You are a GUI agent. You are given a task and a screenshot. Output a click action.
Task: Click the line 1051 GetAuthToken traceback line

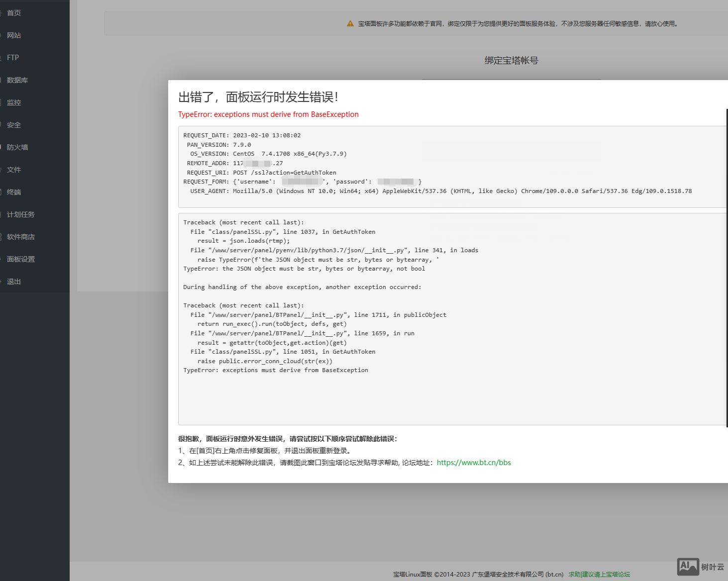click(x=283, y=352)
